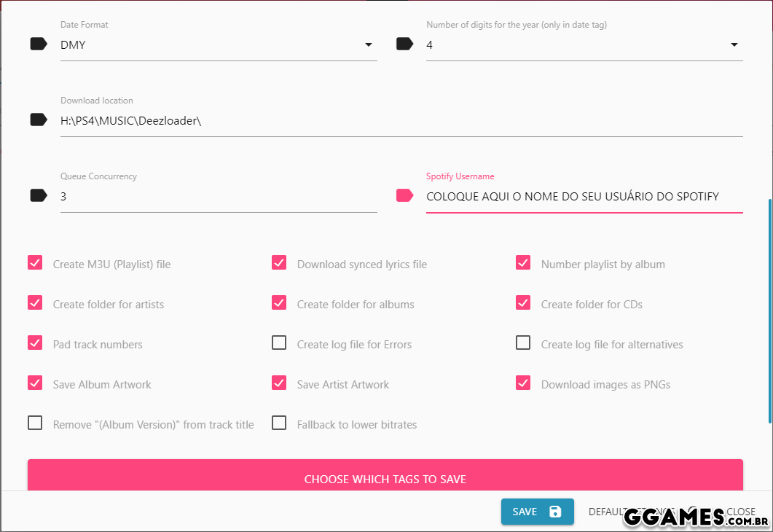Enable Create log file for Errors
Image resolution: width=773 pixels, height=532 pixels.
(279, 343)
